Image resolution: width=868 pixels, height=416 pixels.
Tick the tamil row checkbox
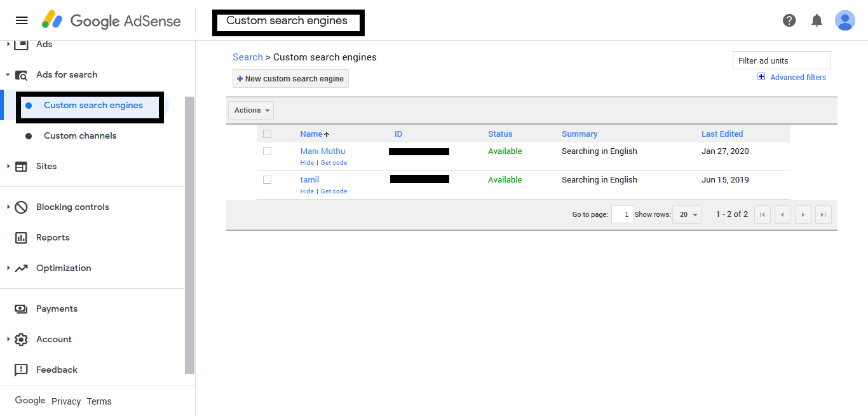[x=267, y=180]
